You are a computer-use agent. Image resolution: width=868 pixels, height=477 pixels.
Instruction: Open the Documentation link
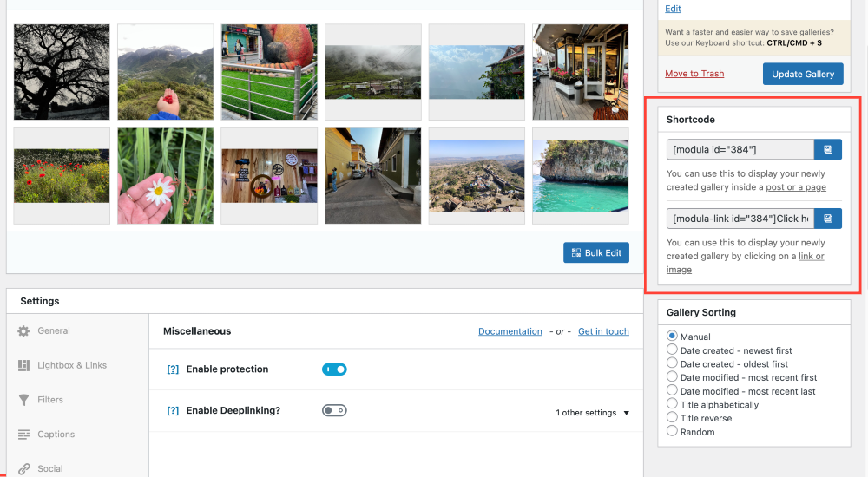tap(510, 331)
